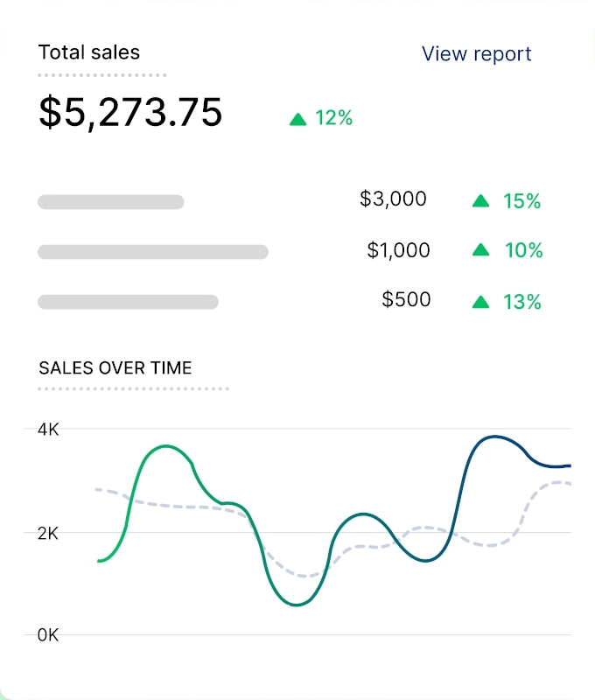The image size is (595, 700).
Task: Click the up arrow next to 13%
Action: click(x=480, y=302)
